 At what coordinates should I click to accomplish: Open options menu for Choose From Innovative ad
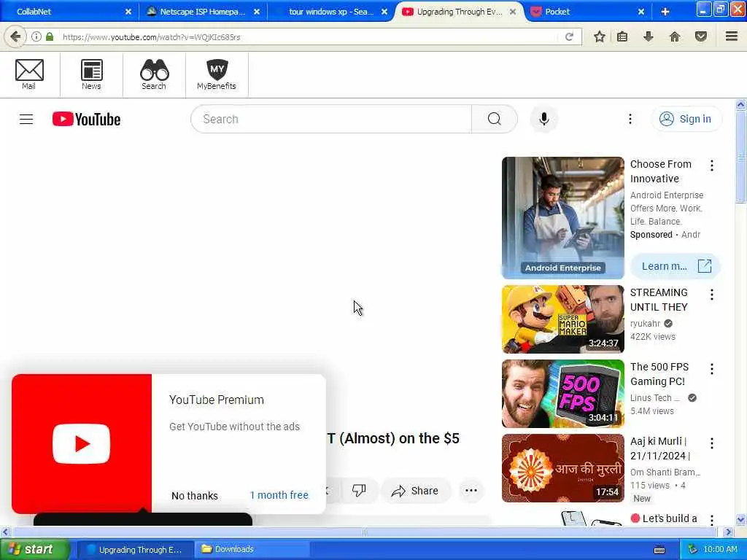click(712, 166)
